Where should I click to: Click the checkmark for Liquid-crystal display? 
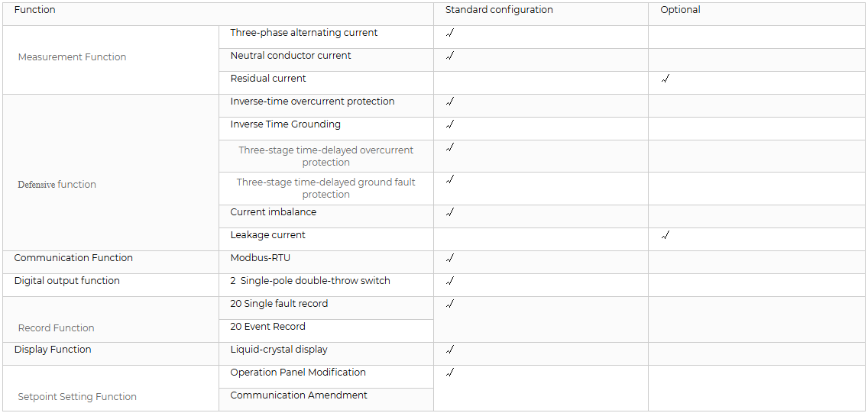[449, 350]
